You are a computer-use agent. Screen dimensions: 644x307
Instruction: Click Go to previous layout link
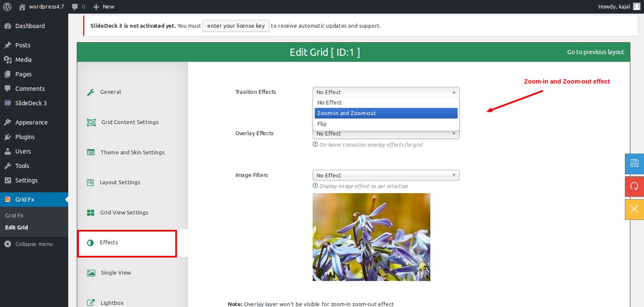pyautogui.click(x=595, y=52)
